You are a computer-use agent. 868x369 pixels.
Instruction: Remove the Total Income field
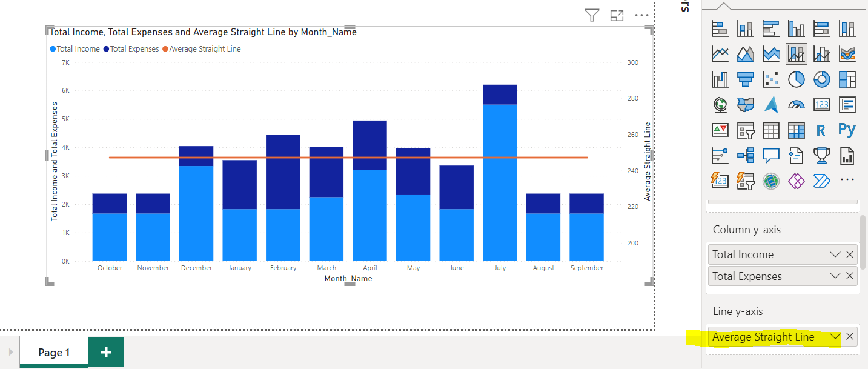coord(850,254)
